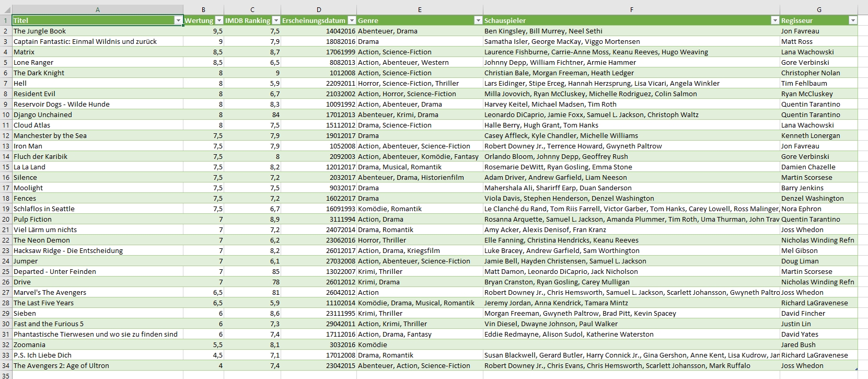
Task: Open the Erscheinungsdatum filter dropdown
Action: [x=352, y=20]
